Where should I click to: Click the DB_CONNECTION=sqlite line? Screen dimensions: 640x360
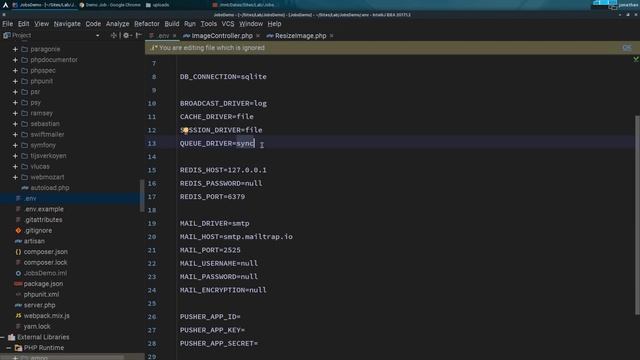coord(223,77)
